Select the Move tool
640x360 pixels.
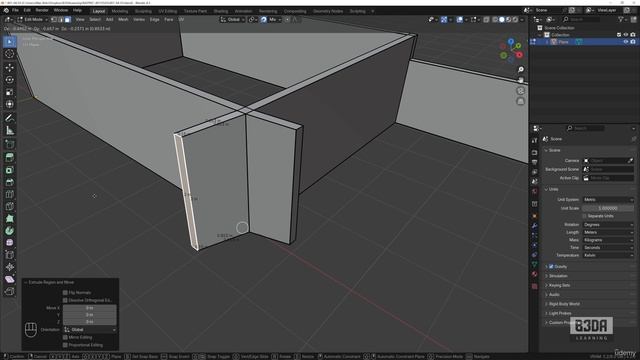click(9, 67)
